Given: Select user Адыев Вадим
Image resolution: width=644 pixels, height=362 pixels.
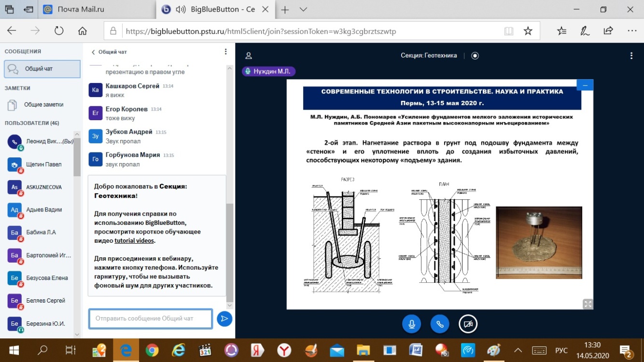Looking at the screenshot, I should point(39,210).
